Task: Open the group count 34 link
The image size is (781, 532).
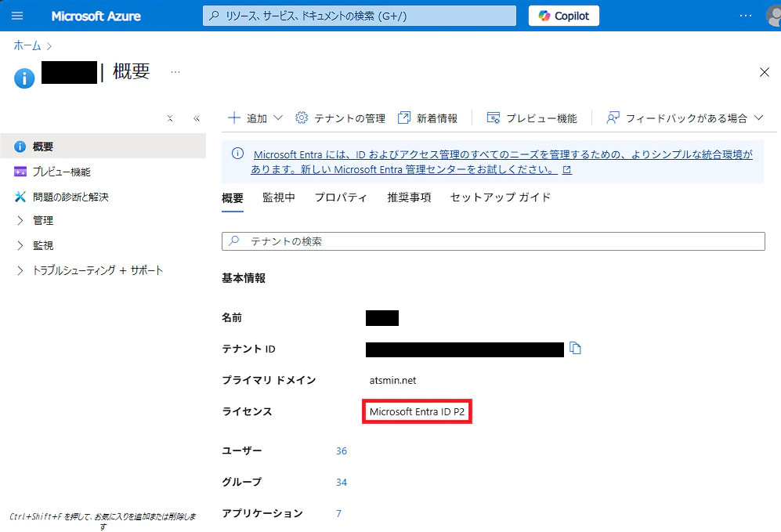Action: 342,482
